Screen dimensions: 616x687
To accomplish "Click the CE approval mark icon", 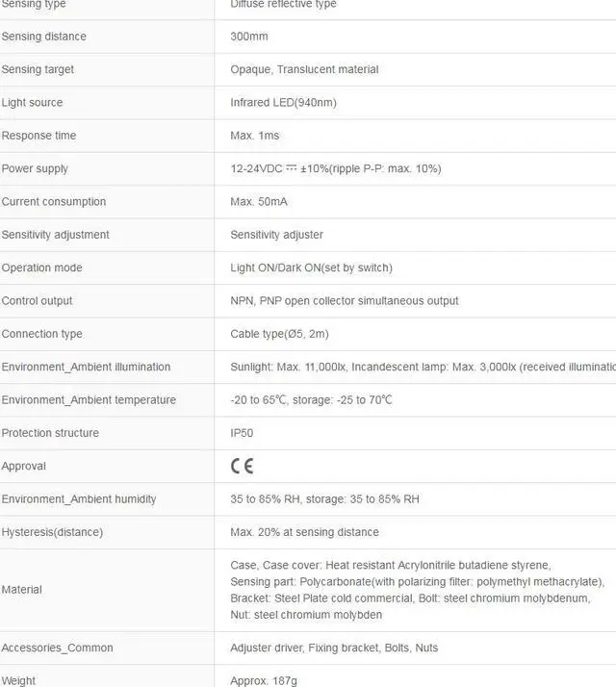I will [x=242, y=467].
